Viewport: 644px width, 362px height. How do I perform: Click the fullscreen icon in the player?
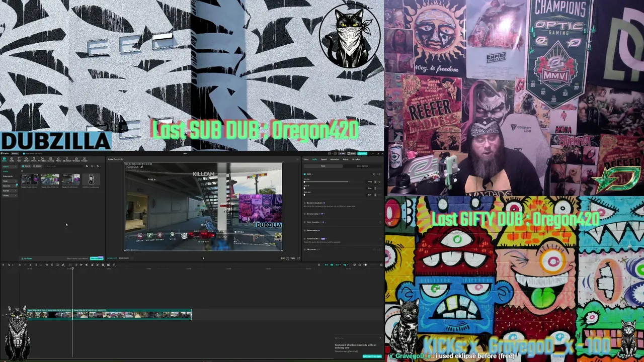click(x=298, y=258)
